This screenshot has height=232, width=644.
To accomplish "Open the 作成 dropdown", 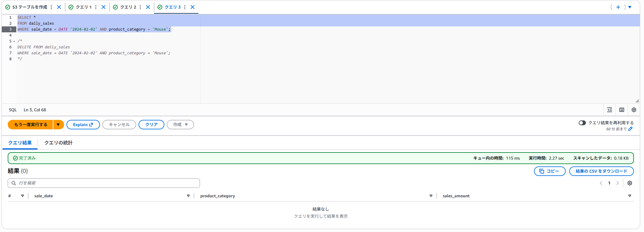I will coord(180,125).
